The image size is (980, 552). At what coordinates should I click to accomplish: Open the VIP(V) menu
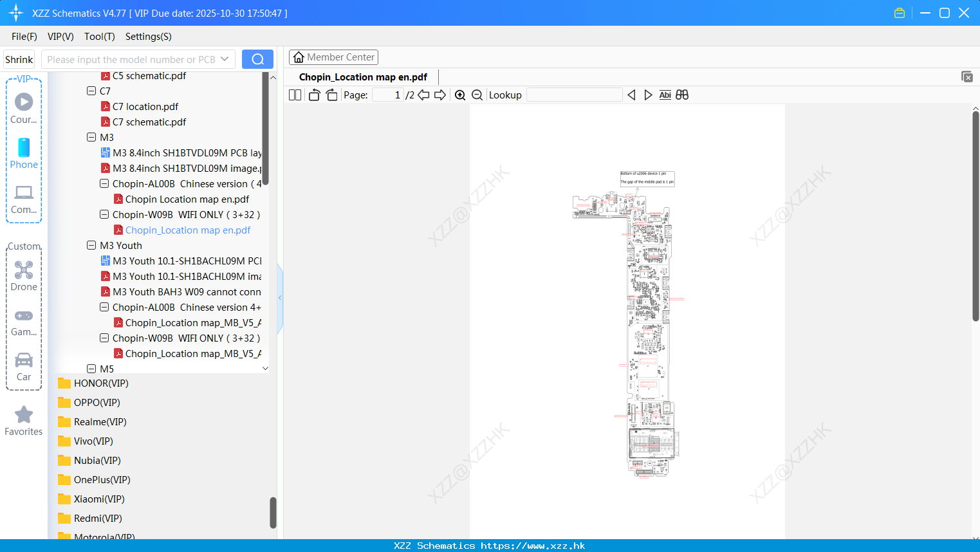pyautogui.click(x=60, y=37)
